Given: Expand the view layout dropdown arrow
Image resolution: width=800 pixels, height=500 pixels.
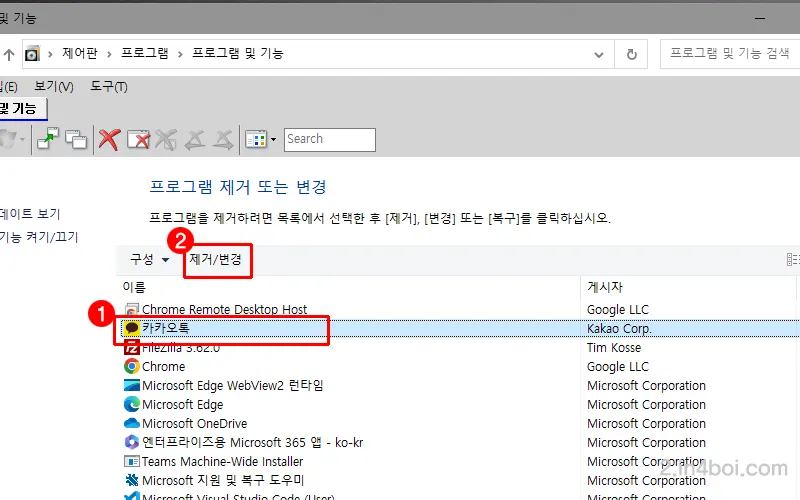Looking at the screenshot, I should [273, 139].
